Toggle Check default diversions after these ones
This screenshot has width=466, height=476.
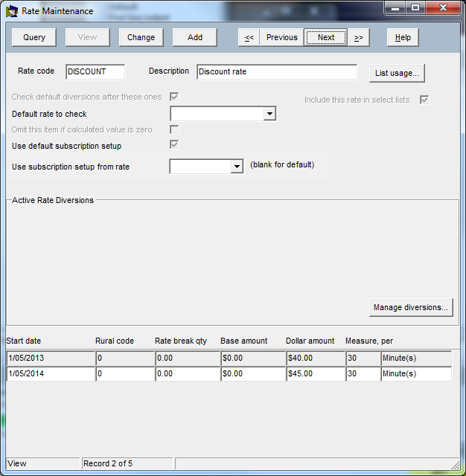pos(174,97)
